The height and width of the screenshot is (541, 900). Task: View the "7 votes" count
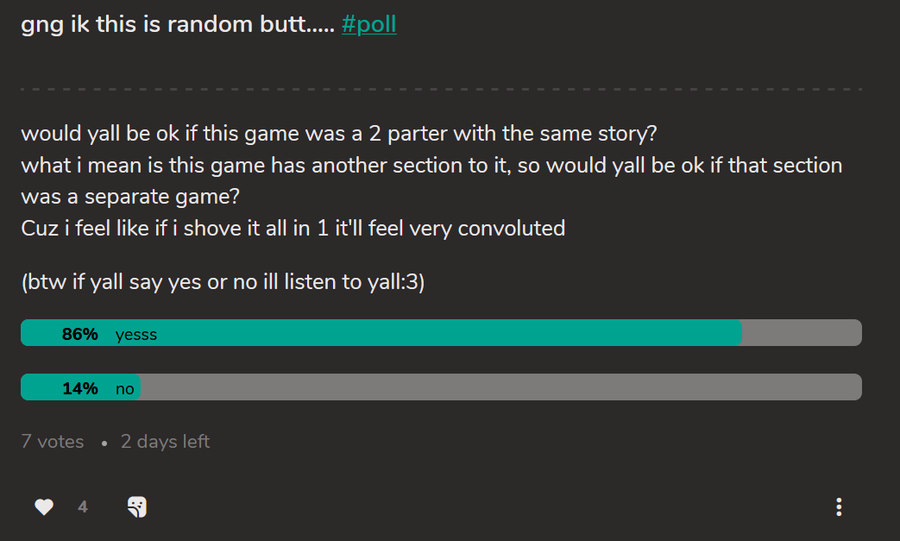click(x=52, y=441)
